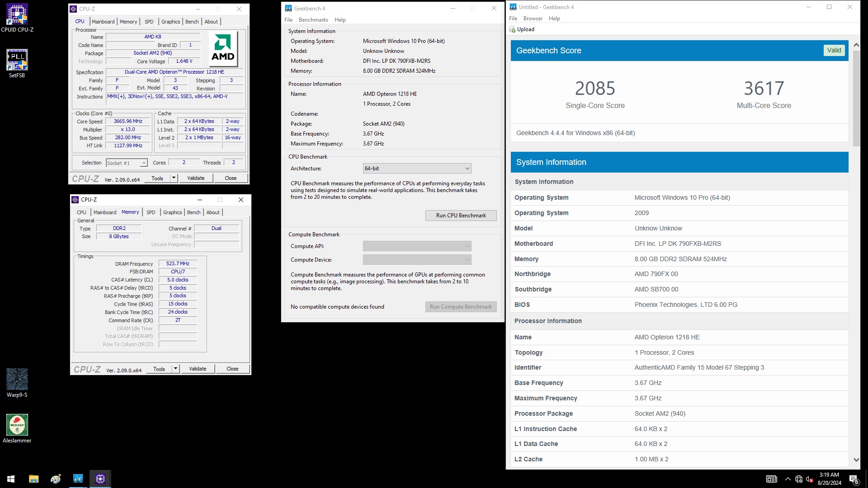Click Close in the top CPU-Z window
Image resolution: width=868 pixels, height=488 pixels.
[231, 178]
